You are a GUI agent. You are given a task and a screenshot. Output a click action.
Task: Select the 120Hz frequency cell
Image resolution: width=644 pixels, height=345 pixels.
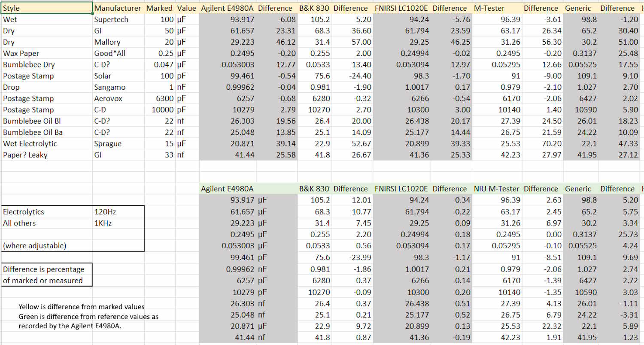(105, 212)
